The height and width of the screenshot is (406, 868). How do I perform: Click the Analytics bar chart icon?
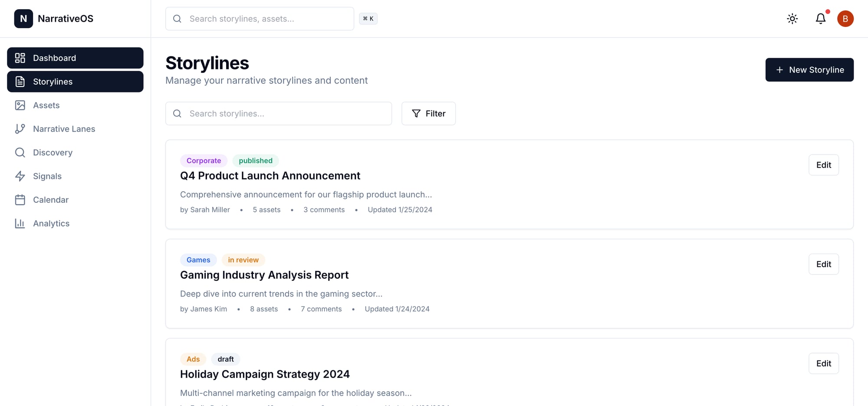pyautogui.click(x=20, y=223)
